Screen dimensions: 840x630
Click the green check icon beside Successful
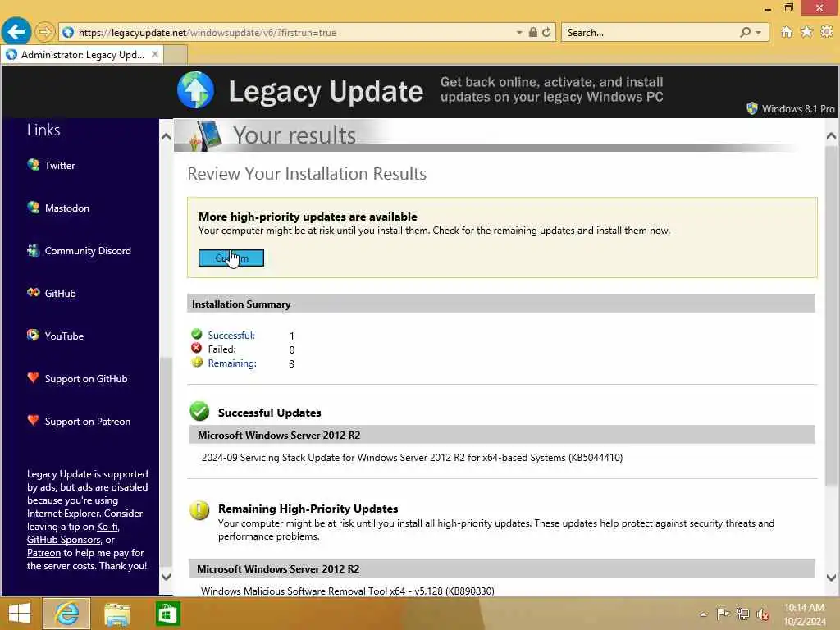tap(197, 335)
